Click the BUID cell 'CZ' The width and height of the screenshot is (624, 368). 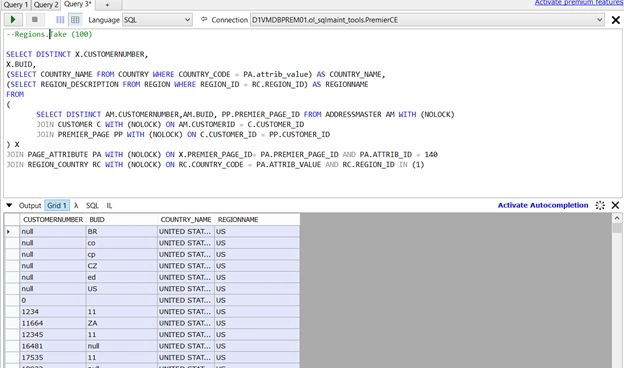[122, 266]
